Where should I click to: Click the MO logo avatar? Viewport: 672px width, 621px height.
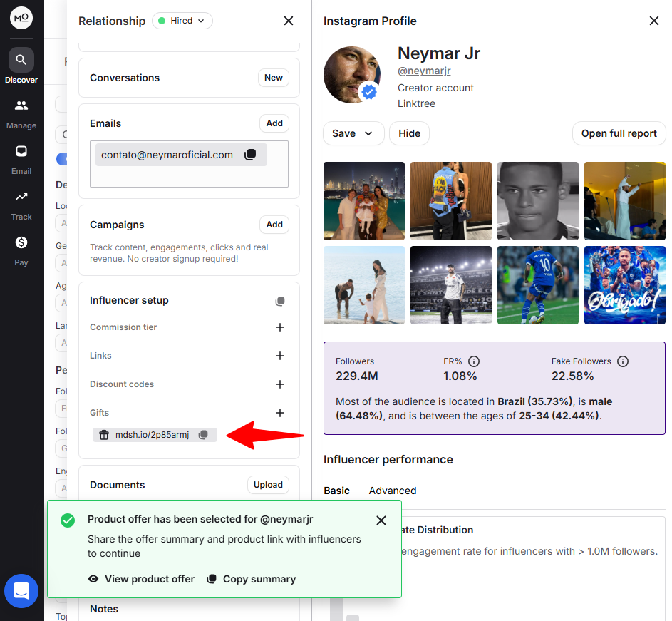(x=21, y=18)
